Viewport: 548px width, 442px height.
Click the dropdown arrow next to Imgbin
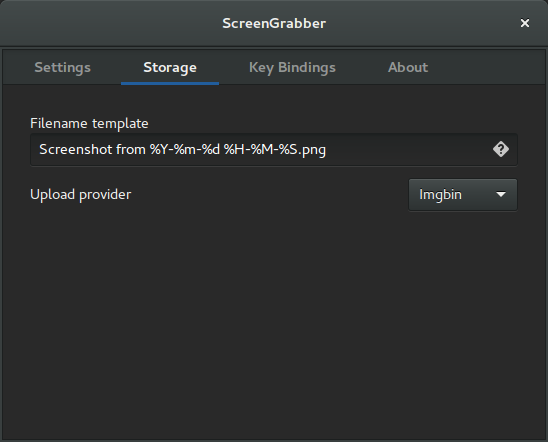(x=501, y=195)
